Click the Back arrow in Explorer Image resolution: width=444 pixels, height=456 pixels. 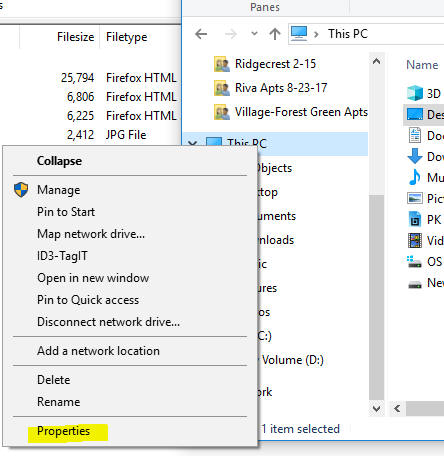coord(201,34)
